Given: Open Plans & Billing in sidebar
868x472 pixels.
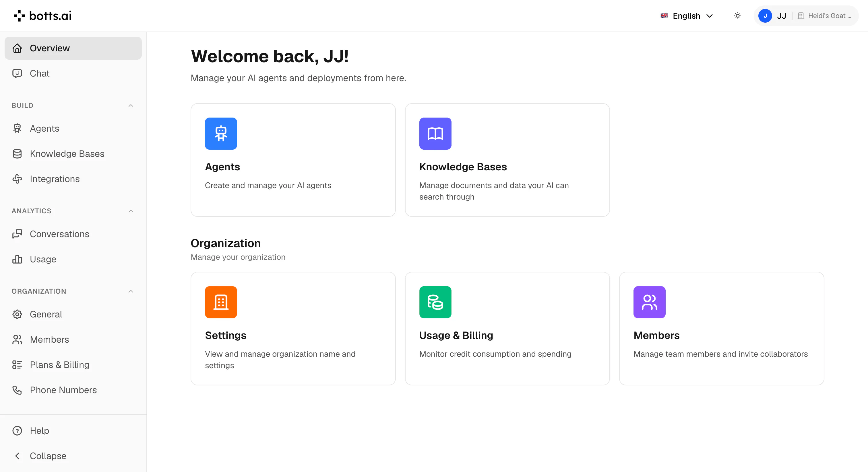Looking at the screenshot, I should 73,365.
